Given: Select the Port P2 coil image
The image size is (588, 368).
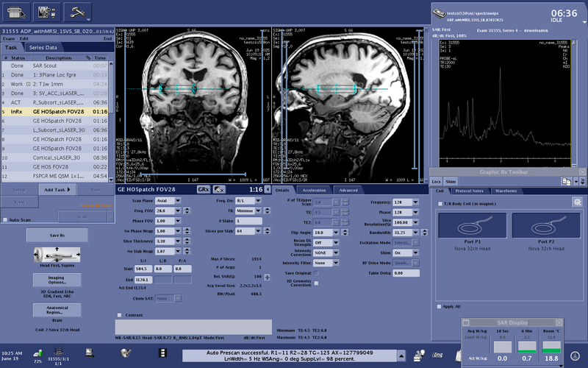Looking at the screenshot, I should pyautogui.click(x=546, y=225).
